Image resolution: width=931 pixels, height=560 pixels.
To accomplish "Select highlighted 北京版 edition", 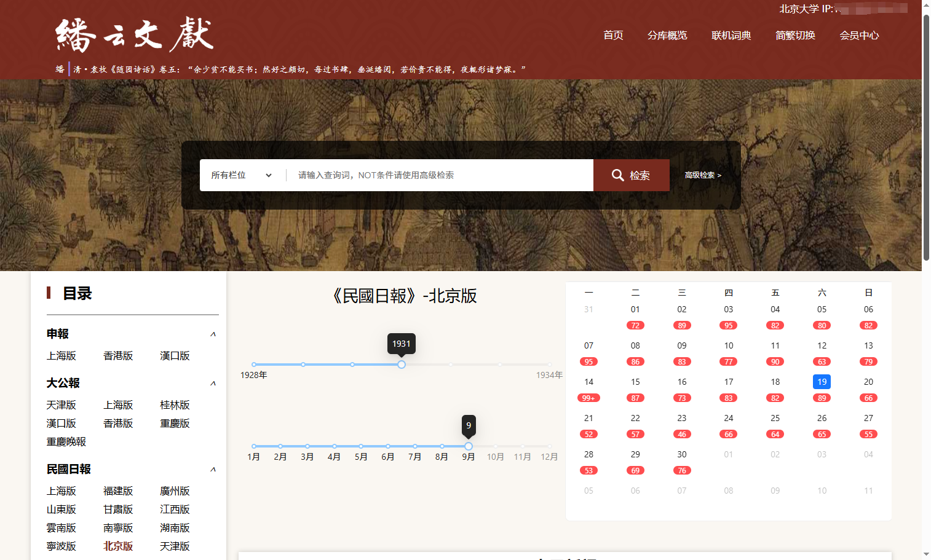I will (118, 546).
